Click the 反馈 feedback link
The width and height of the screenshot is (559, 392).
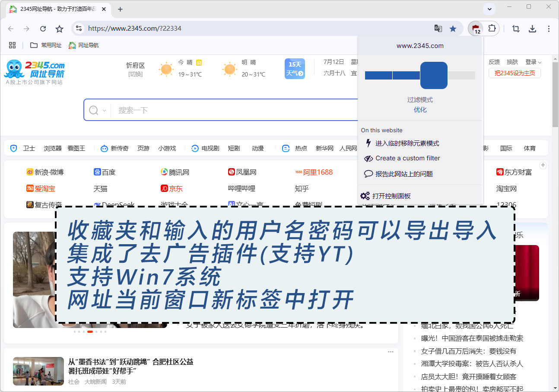[494, 62]
